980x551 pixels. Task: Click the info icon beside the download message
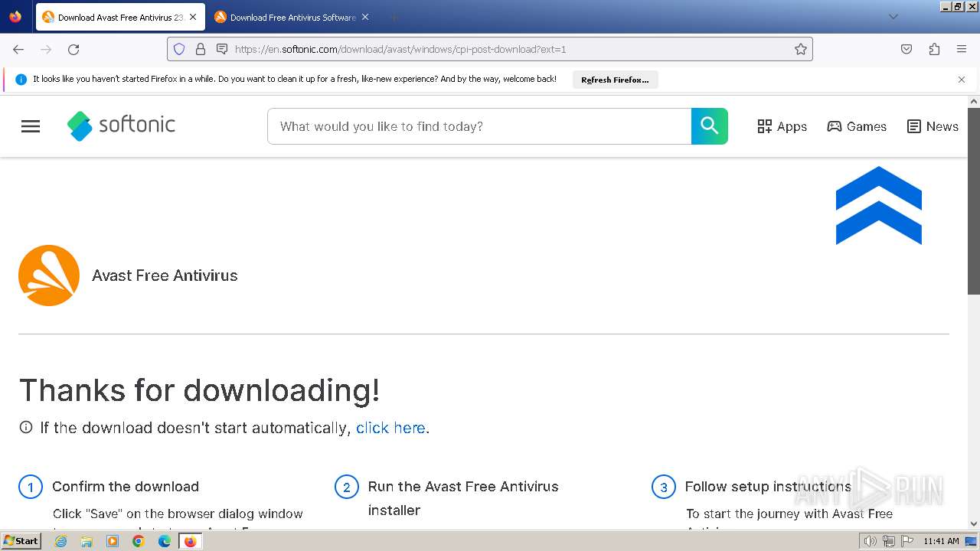pyautogui.click(x=26, y=428)
